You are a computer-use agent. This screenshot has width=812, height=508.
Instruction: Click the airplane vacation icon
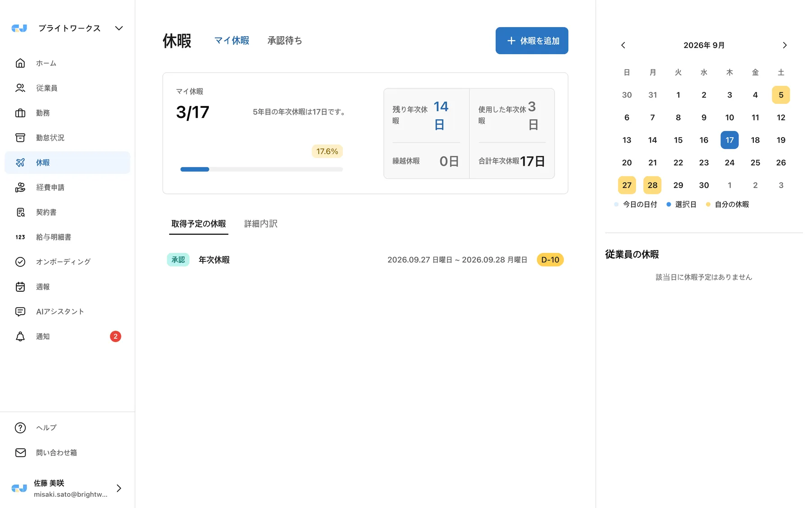point(20,163)
